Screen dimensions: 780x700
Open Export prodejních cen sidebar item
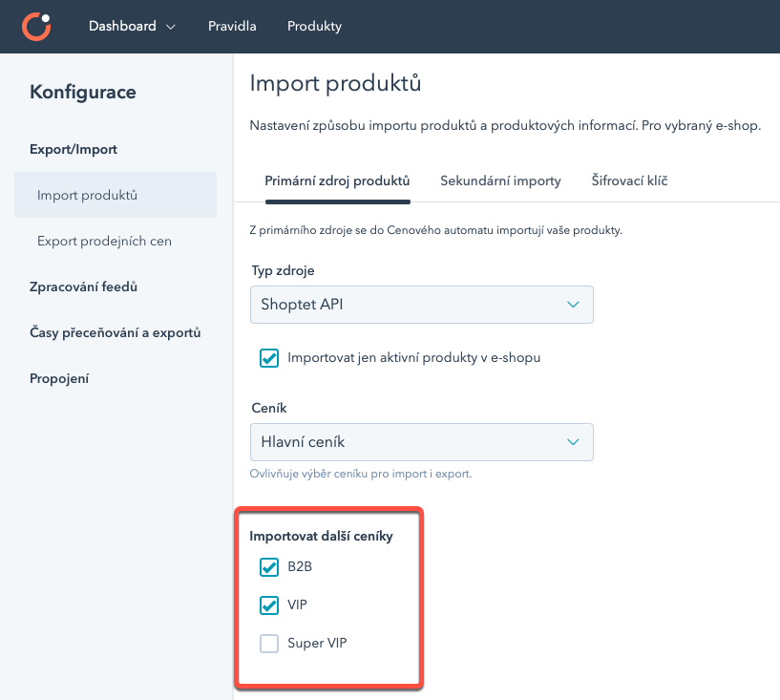coord(104,241)
